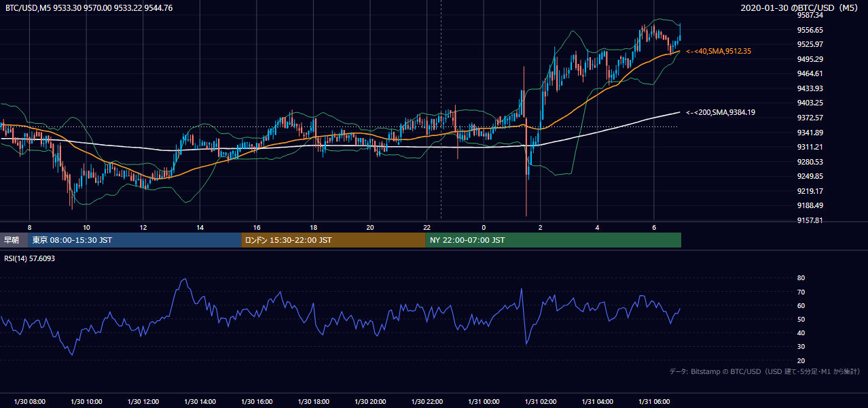Click price axis value 9525.97
Image resolution: width=868 pixels, height=408 pixels.
(x=810, y=44)
